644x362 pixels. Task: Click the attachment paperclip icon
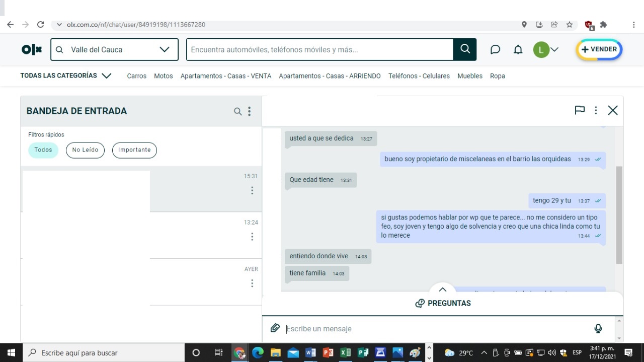(275, 328)
